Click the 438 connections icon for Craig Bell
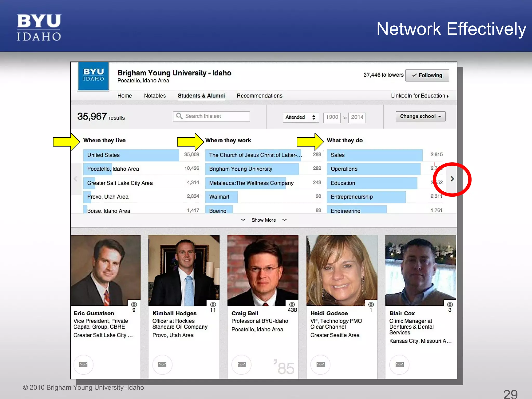 click(292, 304)
